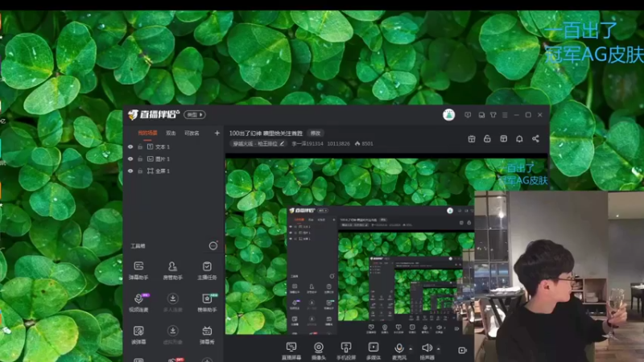Toggle visibility of 全屏 1 source
The image size is (644, 362).
point(130,171)
